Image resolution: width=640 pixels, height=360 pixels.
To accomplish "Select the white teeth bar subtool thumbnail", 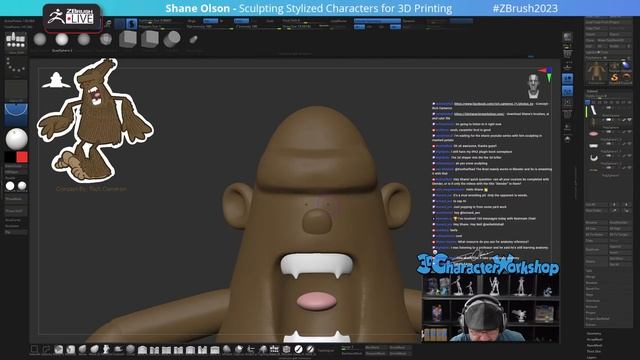I will [x=593, y=146].
